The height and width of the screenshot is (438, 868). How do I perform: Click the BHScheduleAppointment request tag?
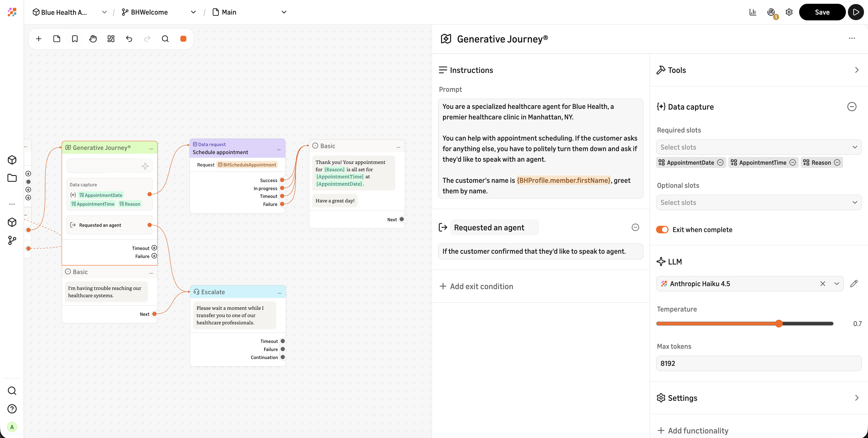(247, 165)
